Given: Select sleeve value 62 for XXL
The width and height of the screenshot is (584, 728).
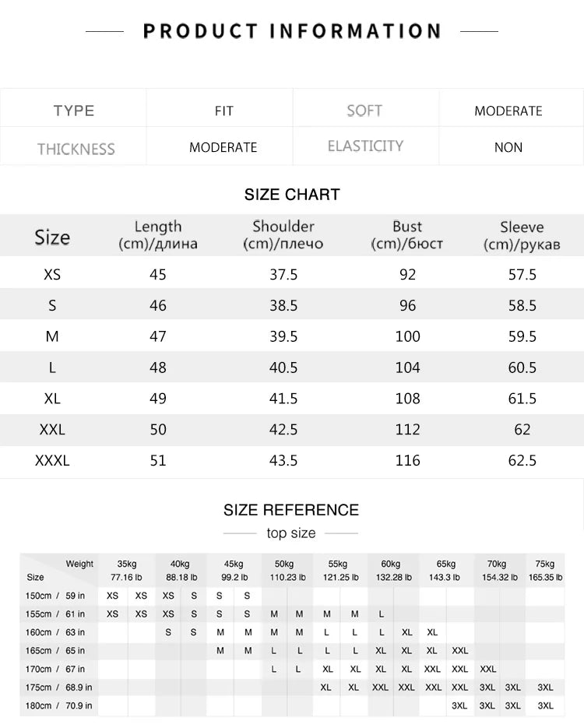Looking at the screenshot, I should [x=522, y=430].
